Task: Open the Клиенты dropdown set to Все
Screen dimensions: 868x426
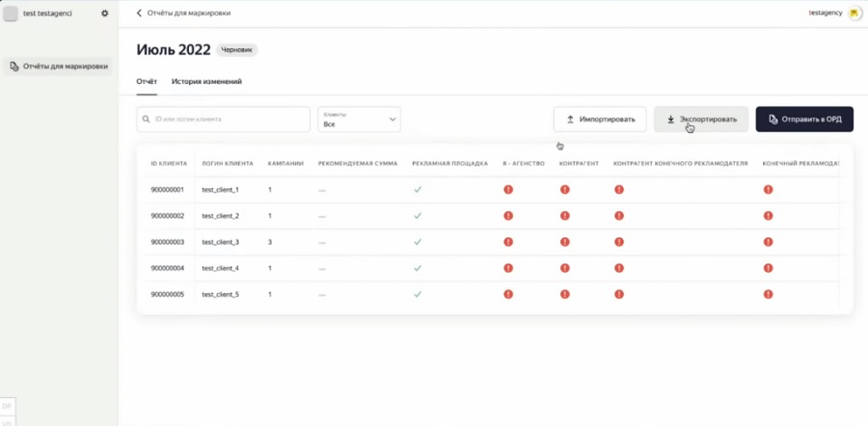Action: point(359,120)
